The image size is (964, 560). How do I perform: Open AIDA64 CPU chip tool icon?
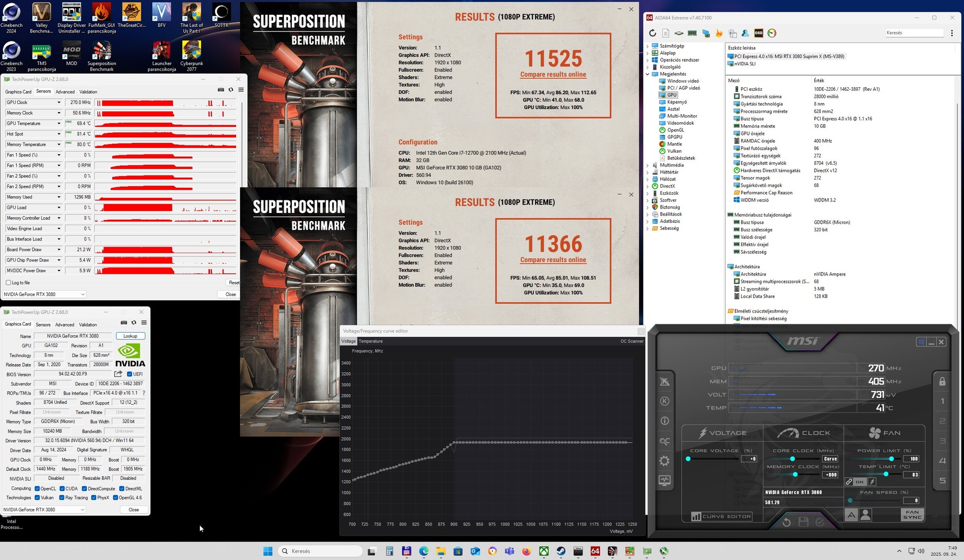click(x=679, y=33)
